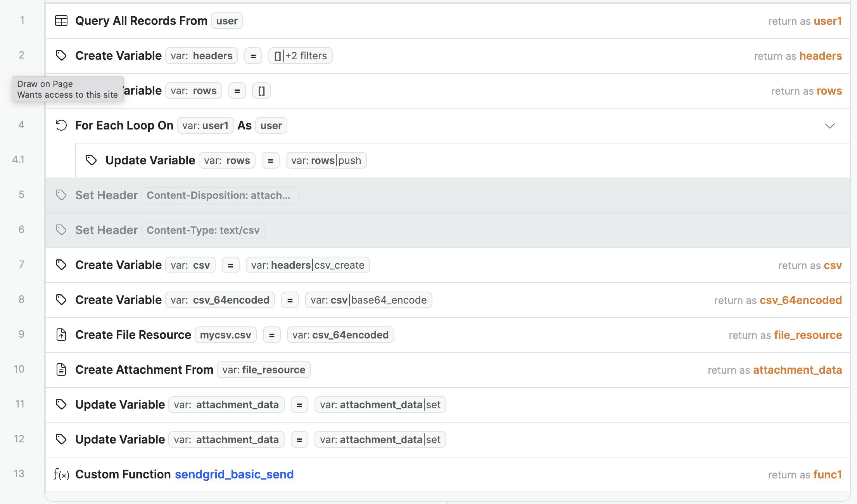Click the loop icon on For Each Loop row
The image size is (857, 504).
61,125
